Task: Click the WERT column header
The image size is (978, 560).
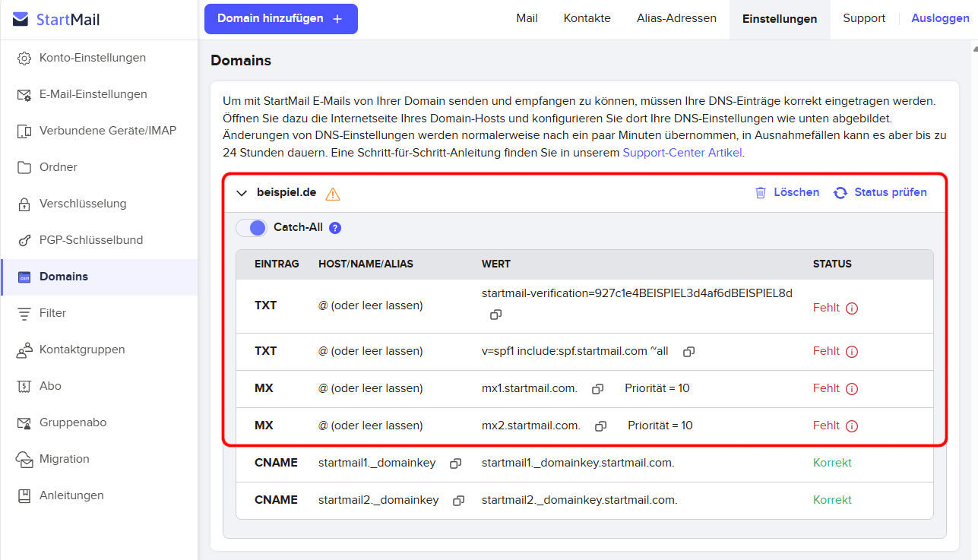Action: coord(496,264)
